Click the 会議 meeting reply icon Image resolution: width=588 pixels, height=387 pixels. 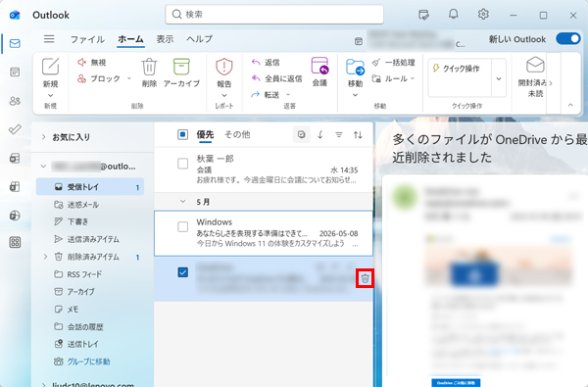coord(319,66)
